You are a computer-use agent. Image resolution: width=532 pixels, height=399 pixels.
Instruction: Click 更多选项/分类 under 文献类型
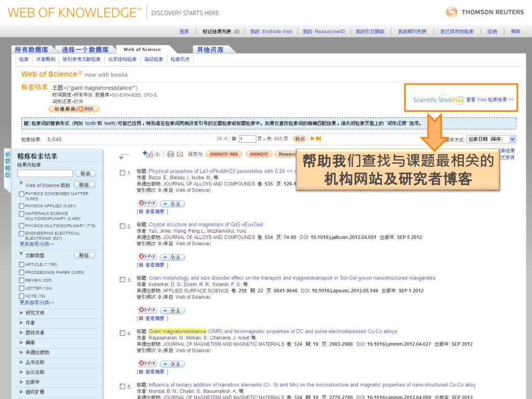[x=37, y=302]
